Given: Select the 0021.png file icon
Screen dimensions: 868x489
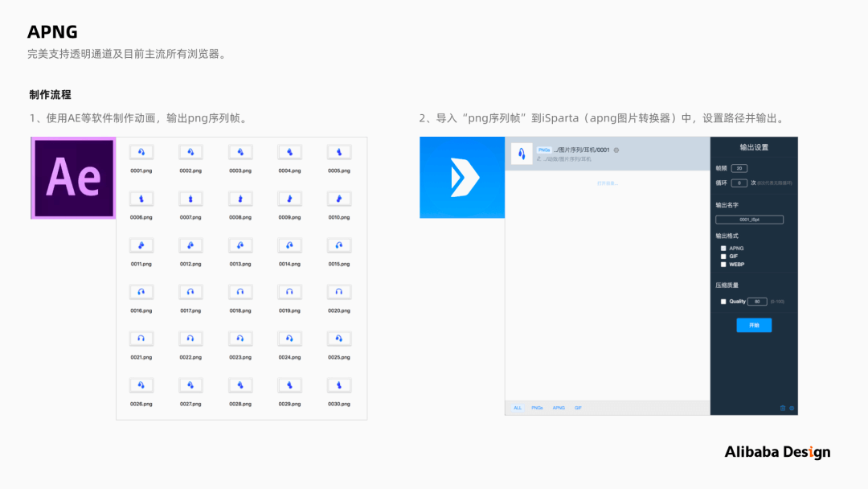Looking at the screenshot, I should tap(141, 339).
